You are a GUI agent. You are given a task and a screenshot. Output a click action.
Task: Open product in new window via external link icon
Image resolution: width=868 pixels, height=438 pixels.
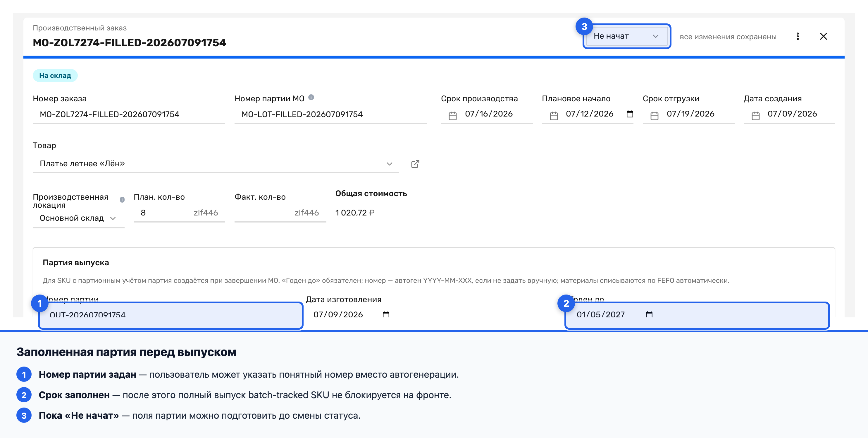click(415, 164)
